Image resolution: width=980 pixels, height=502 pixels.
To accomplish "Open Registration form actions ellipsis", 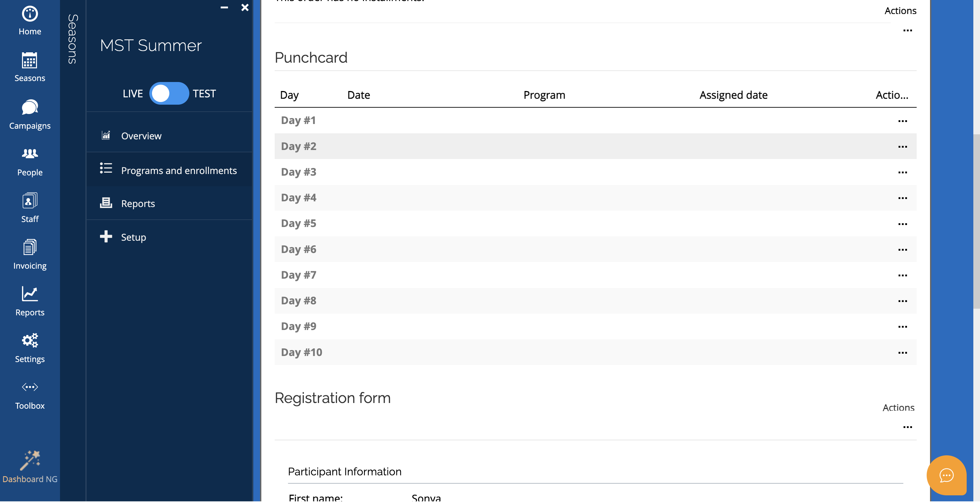I will click(907, 427).
